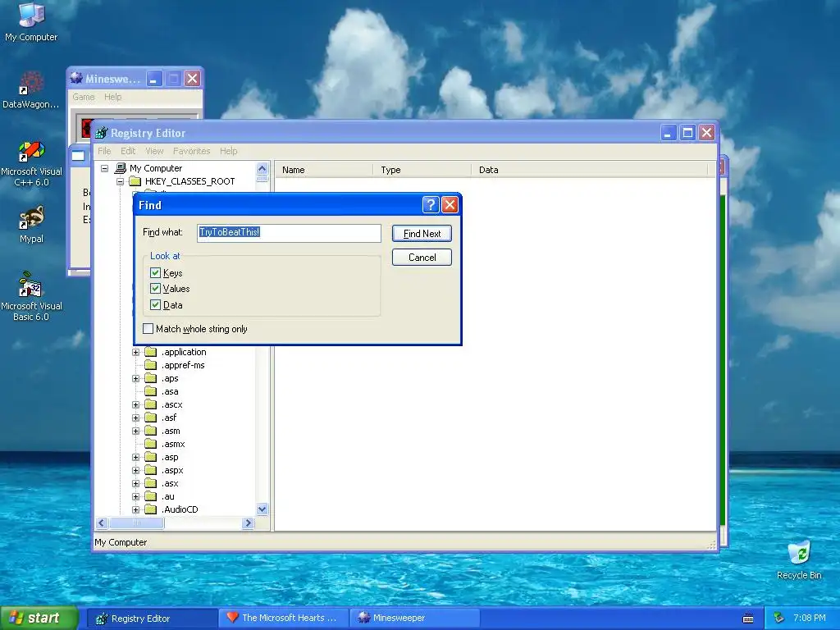Collapse the HKEY_CLASSES_ROOT node
This screenshot has height=630, width=840.
coord(120,181)
